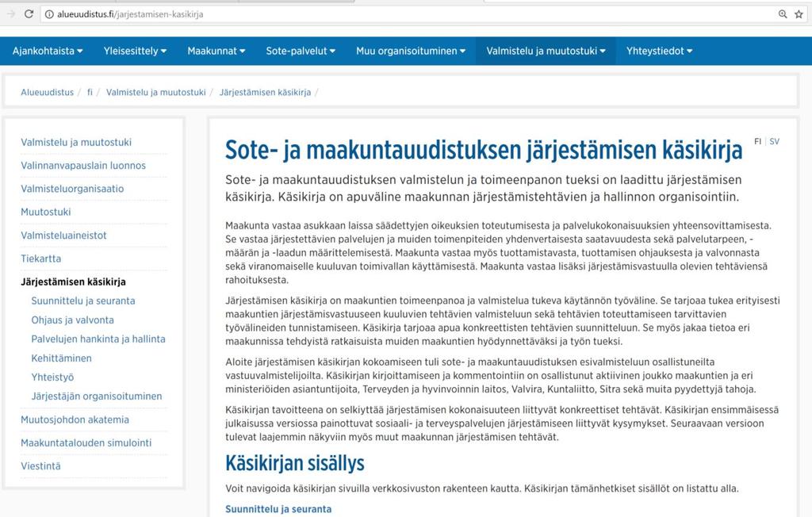Click the Käsikirjan sisällys heading
Screen dimensions: 812x517
[295, 462]
